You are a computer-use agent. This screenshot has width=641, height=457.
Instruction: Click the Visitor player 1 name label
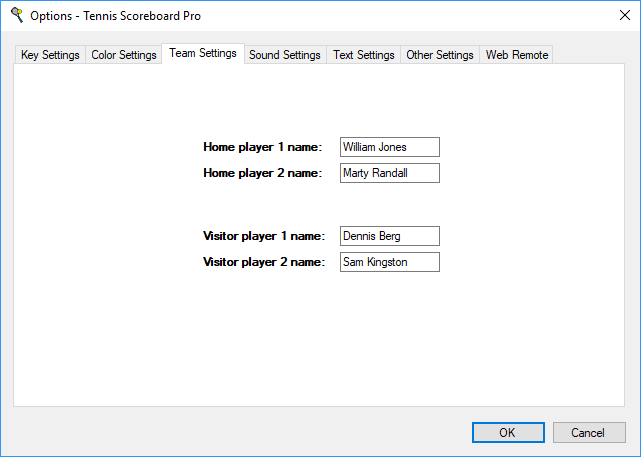[x=264, y=236]
